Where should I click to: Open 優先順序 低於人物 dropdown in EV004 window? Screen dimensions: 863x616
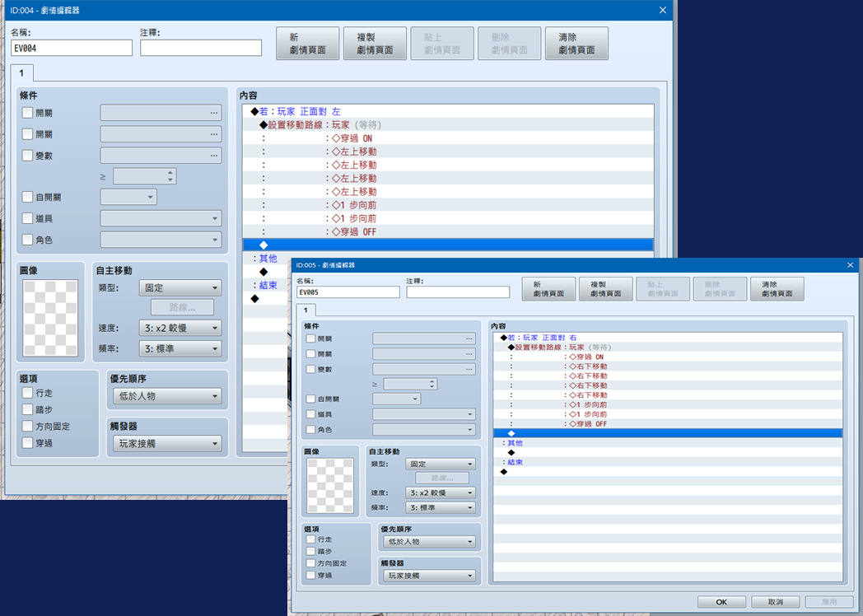point(167,396)
